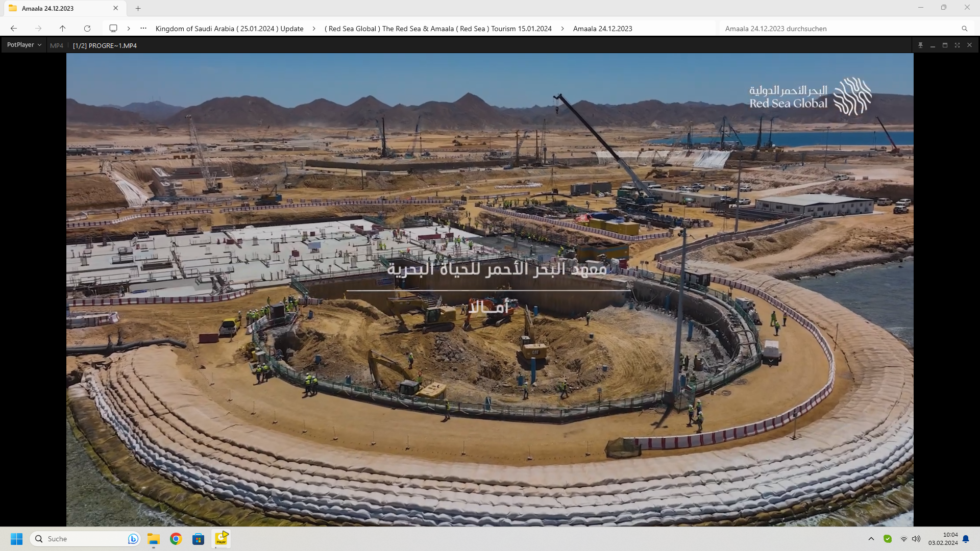Click the MP4 format label in PotPlayer

(x=57, y=45)
